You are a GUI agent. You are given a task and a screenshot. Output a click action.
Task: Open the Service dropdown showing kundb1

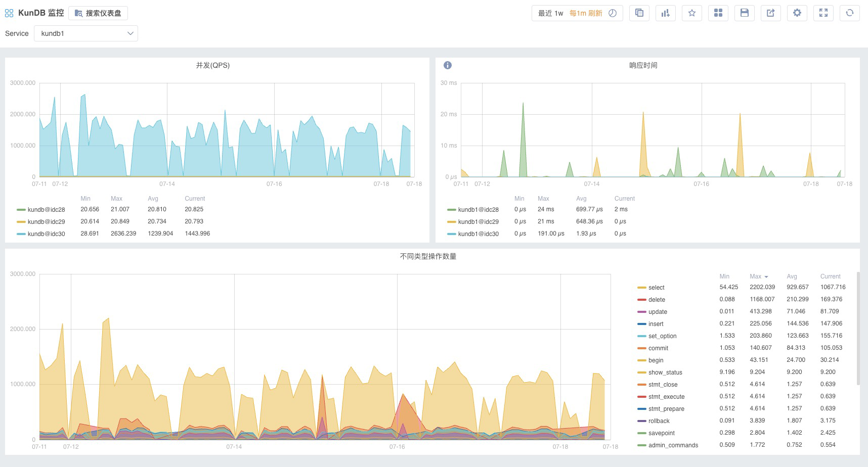click(86, 33)
